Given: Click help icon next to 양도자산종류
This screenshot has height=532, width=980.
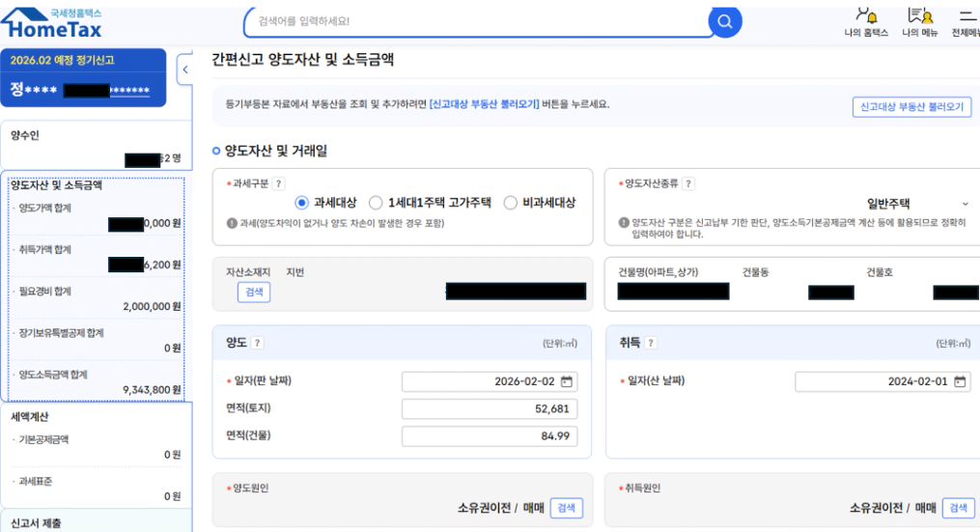Looking at the screenshot, I should pyautogui.click(x=687, y=183).
